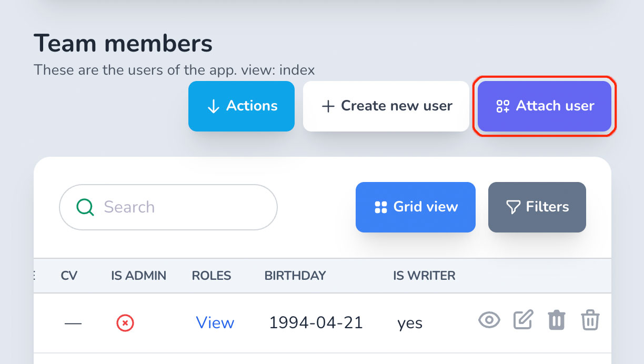Click the pencil edit icon in the row
The width and height of the screenshot is (644, 364).
click(523, 320)
